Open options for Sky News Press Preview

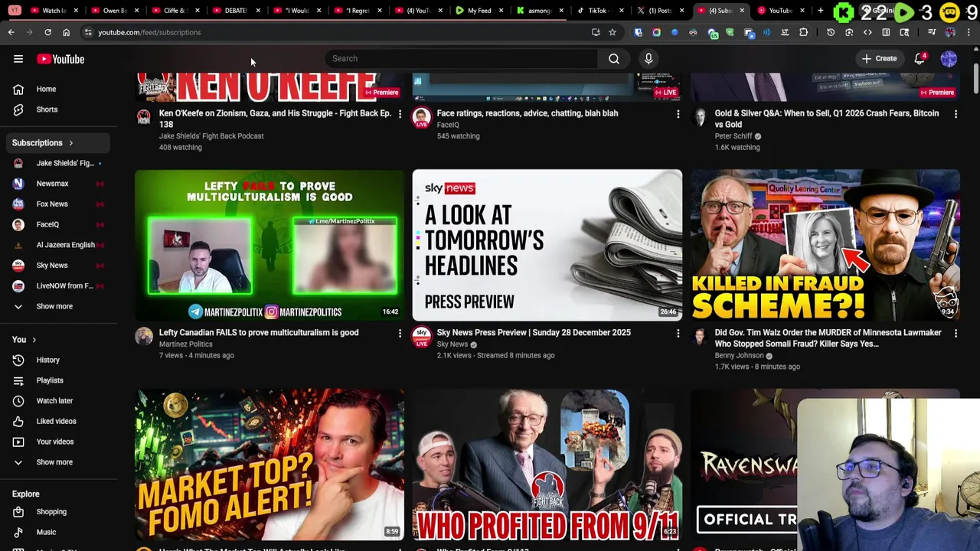[x=678, y=334]
